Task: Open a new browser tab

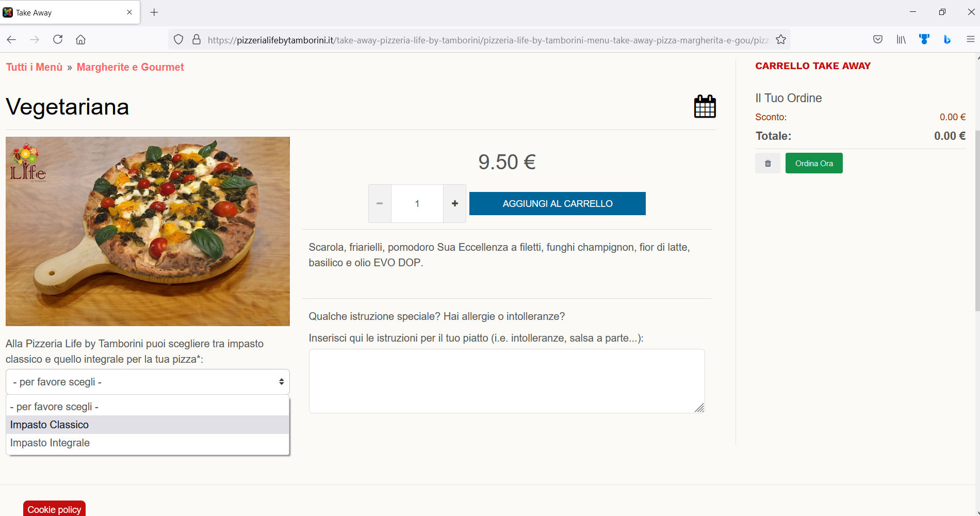Action: pyautogui.click(x=154, y=12)
